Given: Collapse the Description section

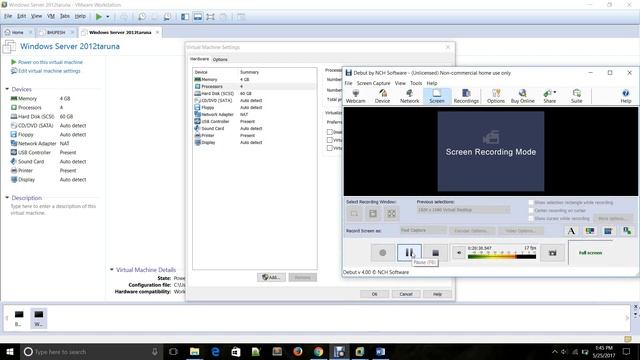Looking at the screenshot, I should click(x=7, y=198).
